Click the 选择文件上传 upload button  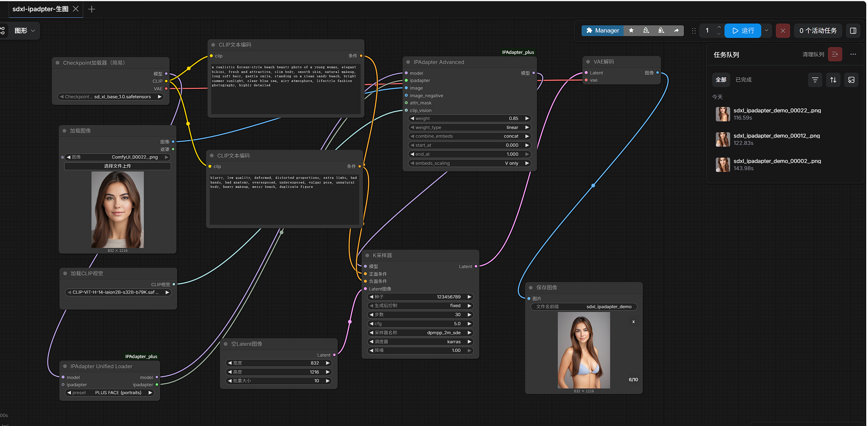(118, 166)
